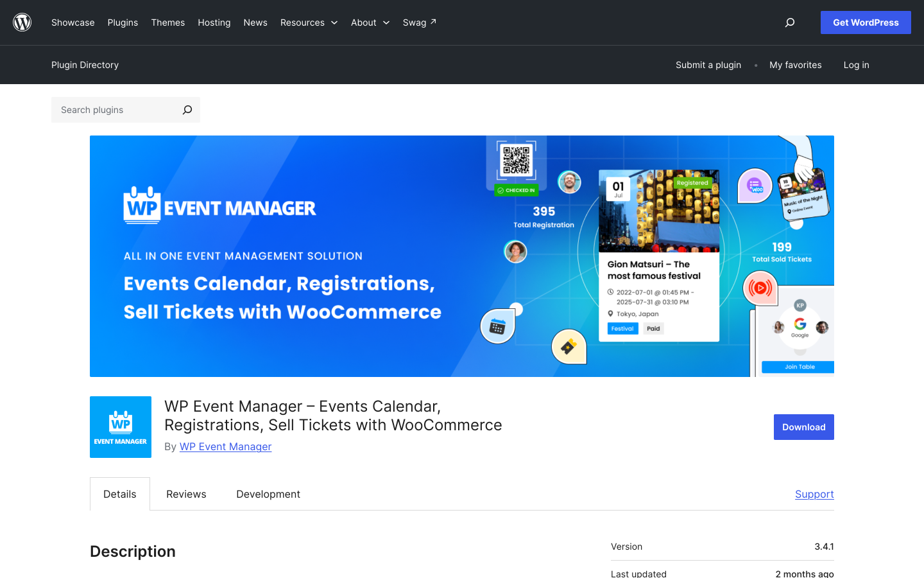Expand the About dropdown menu
The height and width of the screenshot is (578, 924).
pyautogui.click(x=370, y=22)
